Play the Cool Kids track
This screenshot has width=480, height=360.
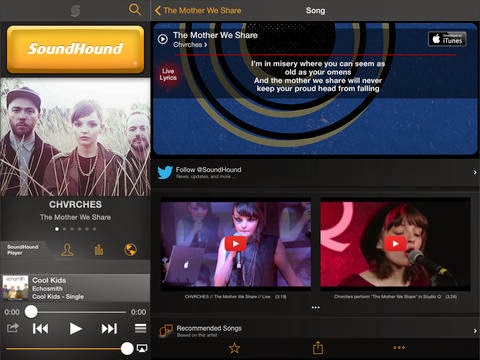pos(75,329)
